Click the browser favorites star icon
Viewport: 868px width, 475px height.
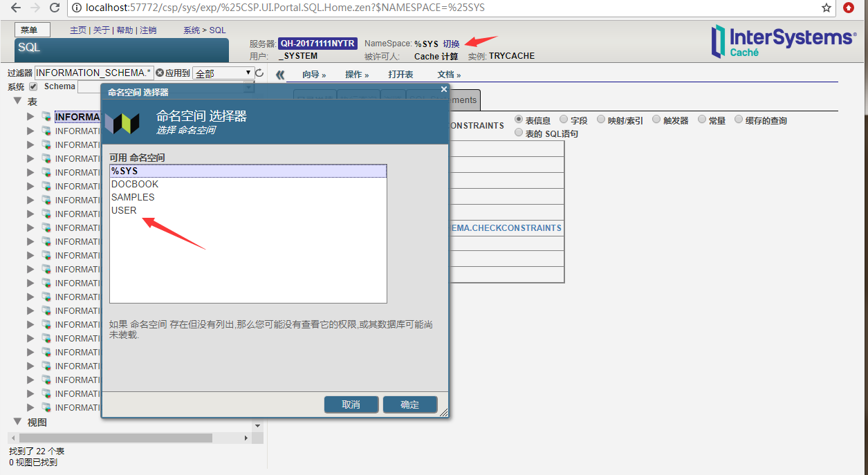825,9
